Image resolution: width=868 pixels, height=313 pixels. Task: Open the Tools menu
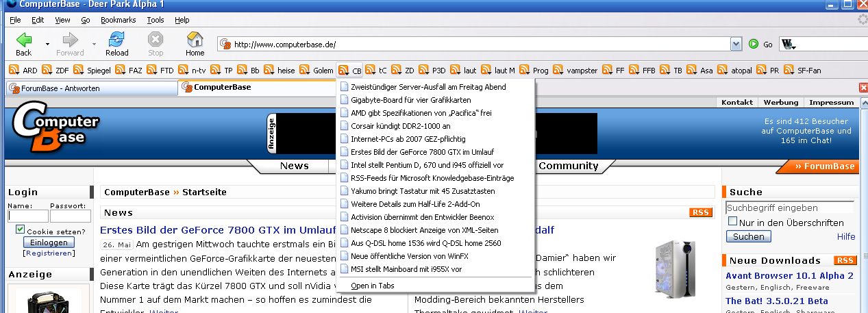pyautogui.click(x=156, y=21)
